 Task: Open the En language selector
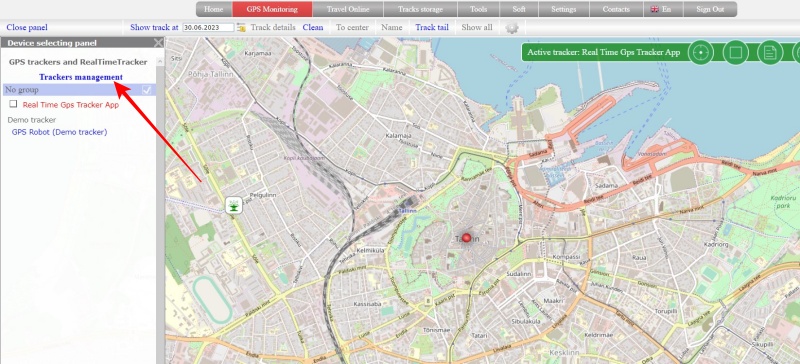(661, 9)
